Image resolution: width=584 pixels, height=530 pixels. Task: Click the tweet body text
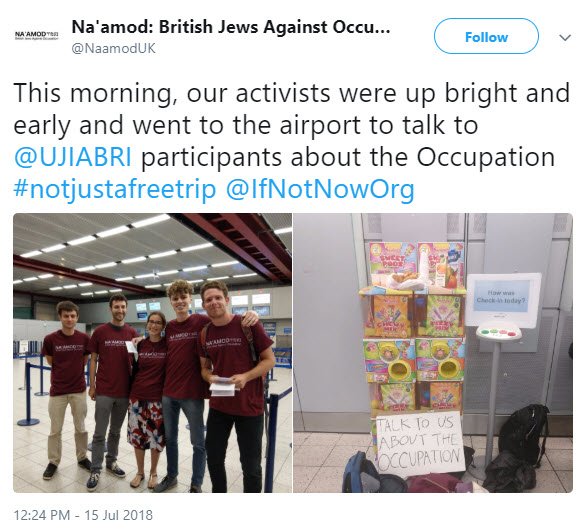[x=292, y=141]
